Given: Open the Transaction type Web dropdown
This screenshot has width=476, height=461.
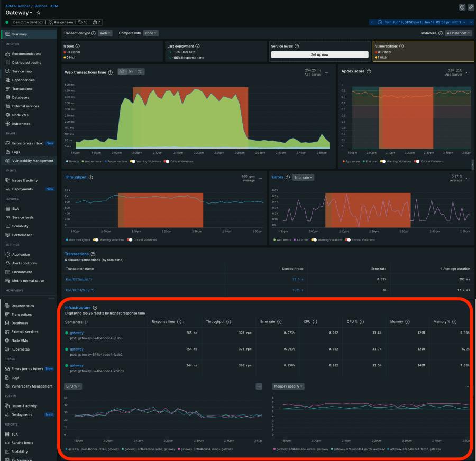Looking at the screenshot, I should (105, 33).
